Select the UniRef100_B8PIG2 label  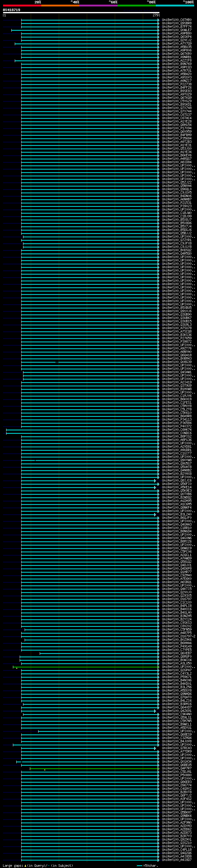[x=176, y=436]
